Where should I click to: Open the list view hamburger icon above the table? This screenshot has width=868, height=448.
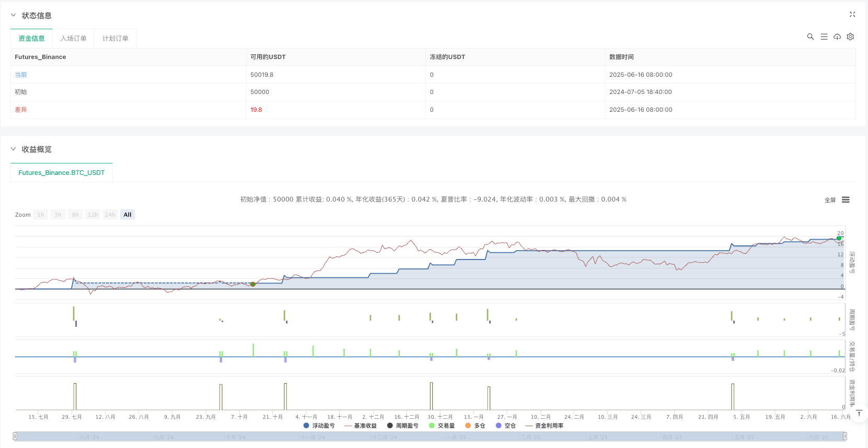point(824,37)
